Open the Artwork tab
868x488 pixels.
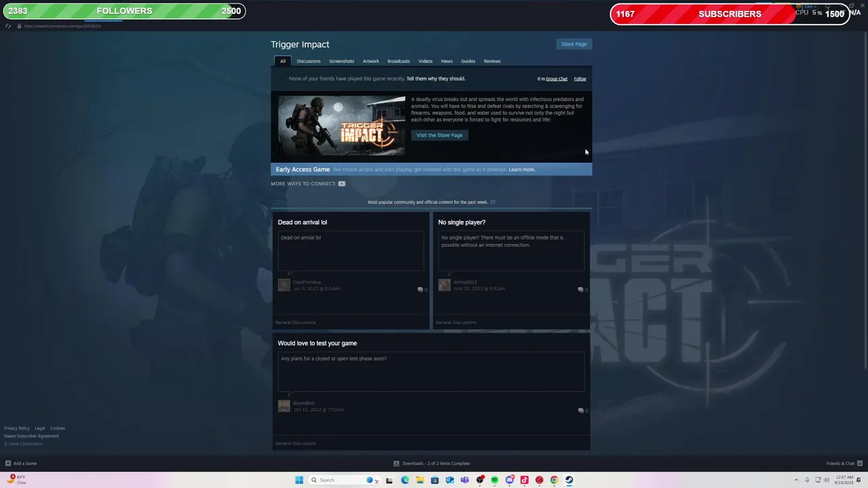pyautogui.click(x=371, y=61)
